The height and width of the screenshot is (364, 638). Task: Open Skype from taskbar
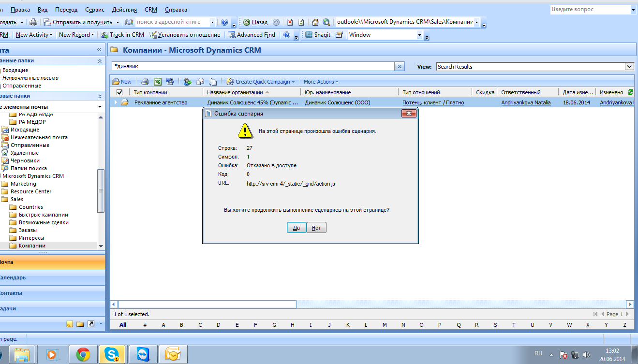[x=112, y=355]
